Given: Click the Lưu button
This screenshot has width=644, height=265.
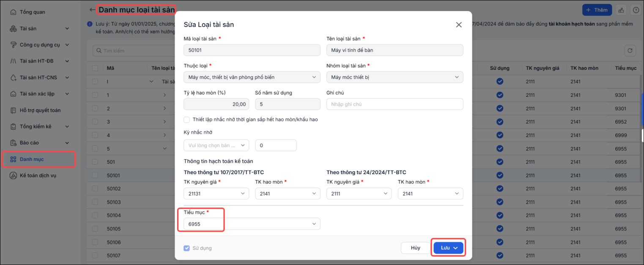Looking at the screenshot, I should (449, 248).
